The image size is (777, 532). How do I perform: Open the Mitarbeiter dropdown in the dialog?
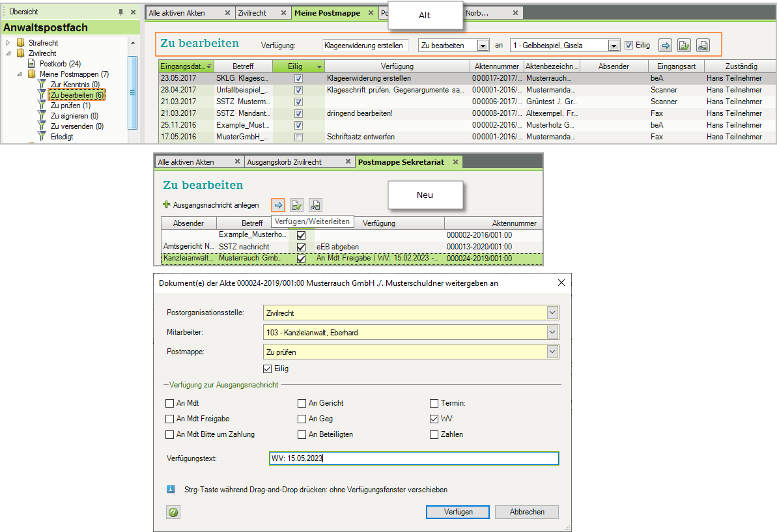(552, 332)
